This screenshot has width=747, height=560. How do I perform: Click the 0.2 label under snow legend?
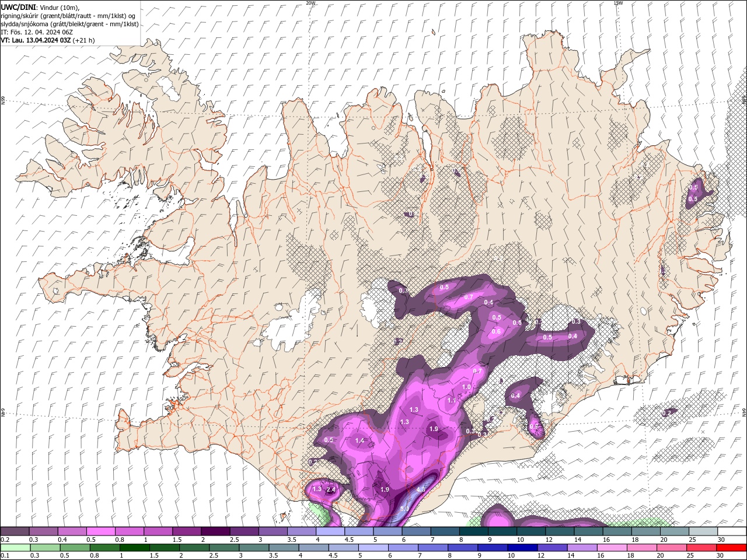tap(5, 540)
